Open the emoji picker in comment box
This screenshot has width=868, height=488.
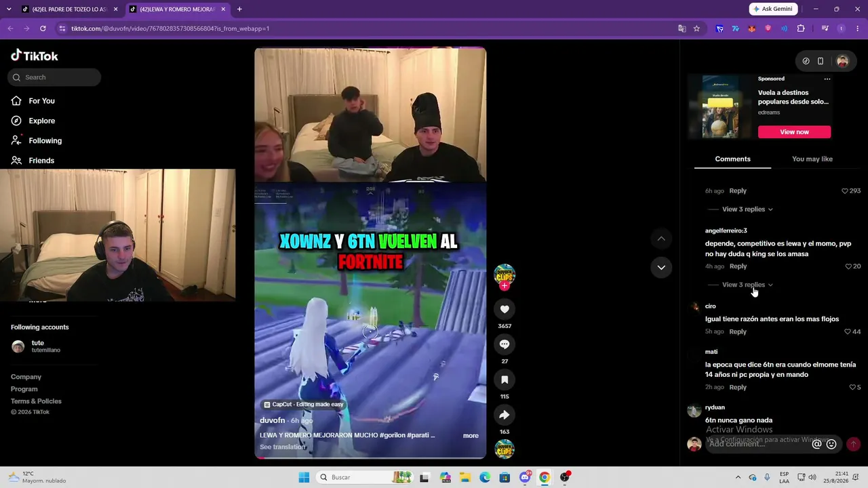[831, 444]
